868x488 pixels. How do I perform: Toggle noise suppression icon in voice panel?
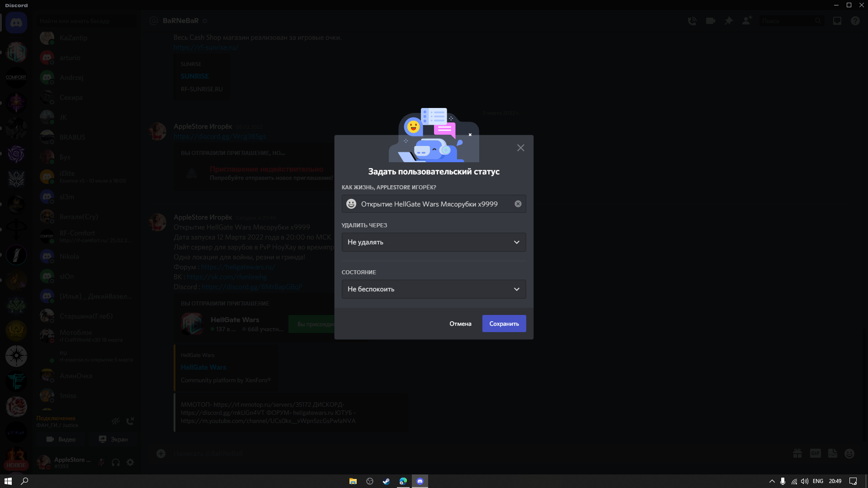[x=116, y=421]
